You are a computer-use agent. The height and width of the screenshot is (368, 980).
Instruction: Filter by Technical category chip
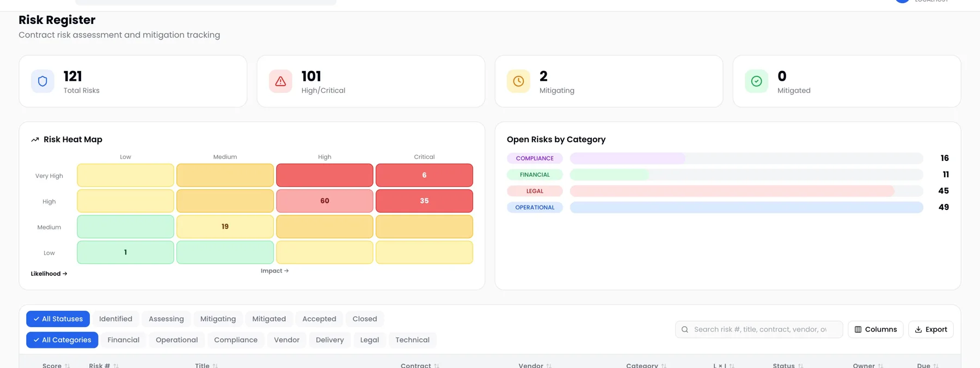[412, 340]
